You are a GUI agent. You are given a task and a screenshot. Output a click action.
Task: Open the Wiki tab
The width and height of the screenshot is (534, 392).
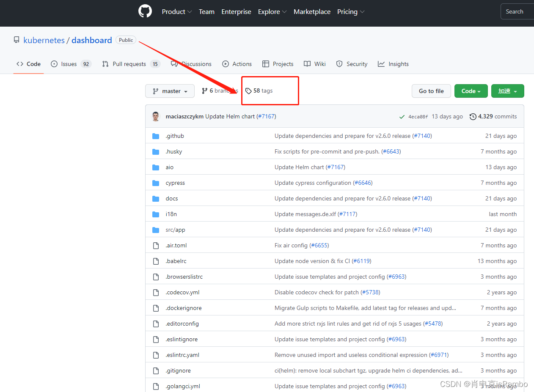pyautogui.click(x=314, y=64)
